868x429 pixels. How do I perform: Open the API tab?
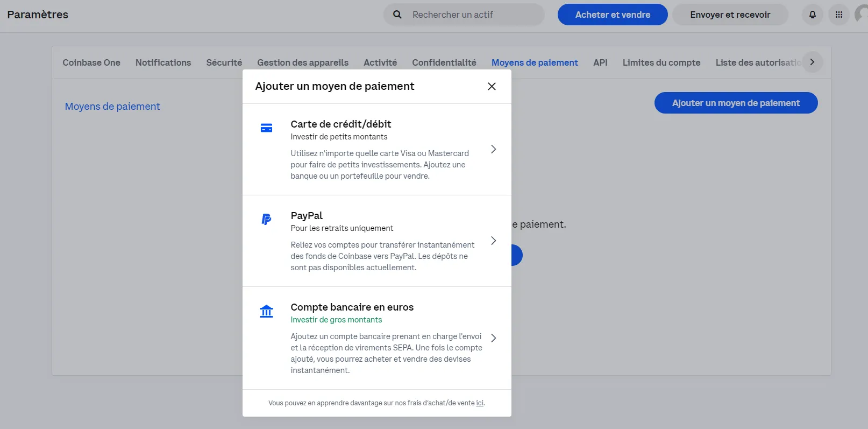coord(600,62)
